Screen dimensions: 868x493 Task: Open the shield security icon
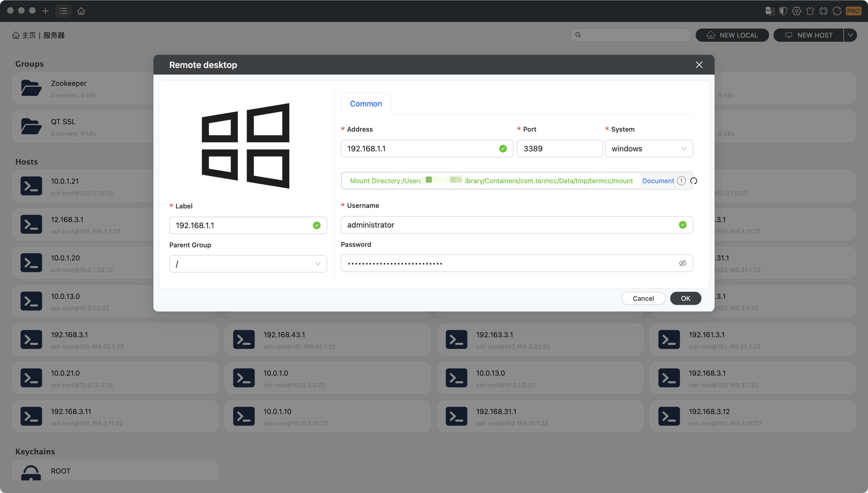pyautogui.click(x=783, y=11)
